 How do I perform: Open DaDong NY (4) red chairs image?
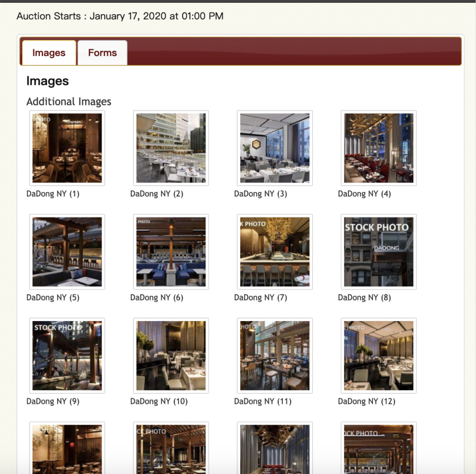click(379, 148)
